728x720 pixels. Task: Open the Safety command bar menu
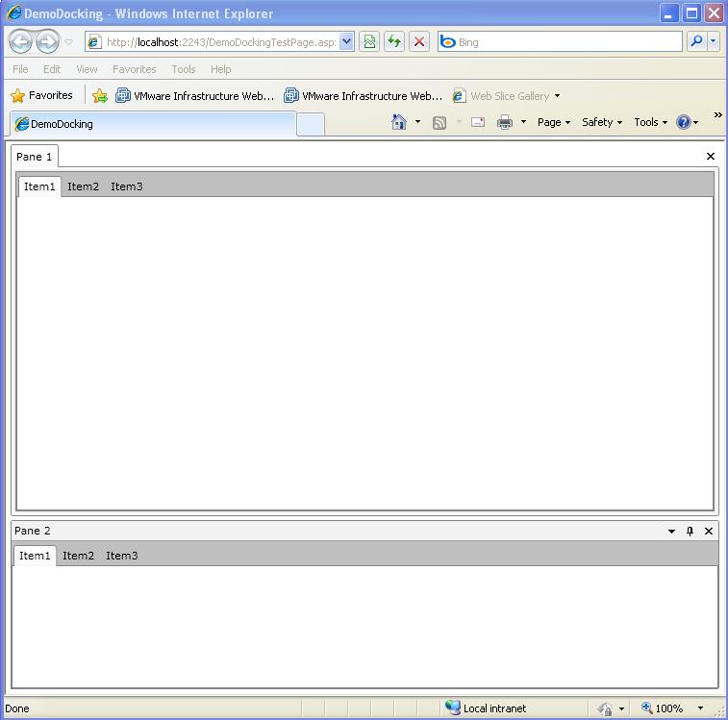click(602, 122)
